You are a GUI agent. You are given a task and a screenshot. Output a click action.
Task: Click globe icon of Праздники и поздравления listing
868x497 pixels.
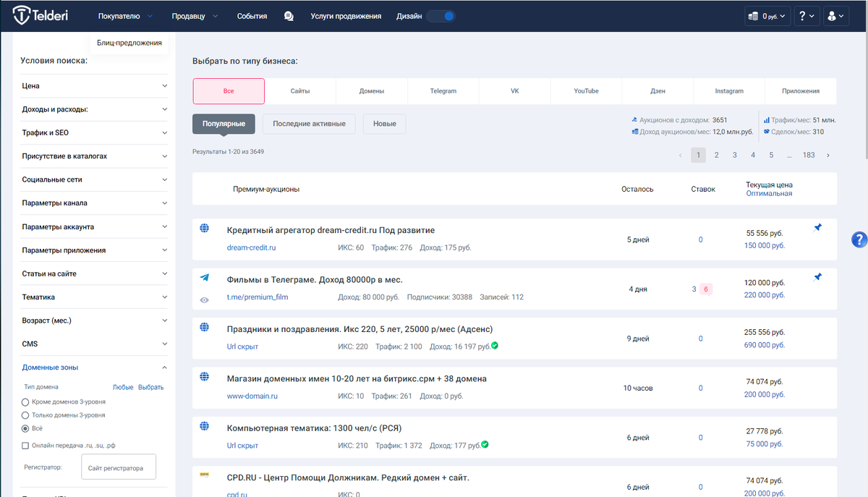point(205,327)
